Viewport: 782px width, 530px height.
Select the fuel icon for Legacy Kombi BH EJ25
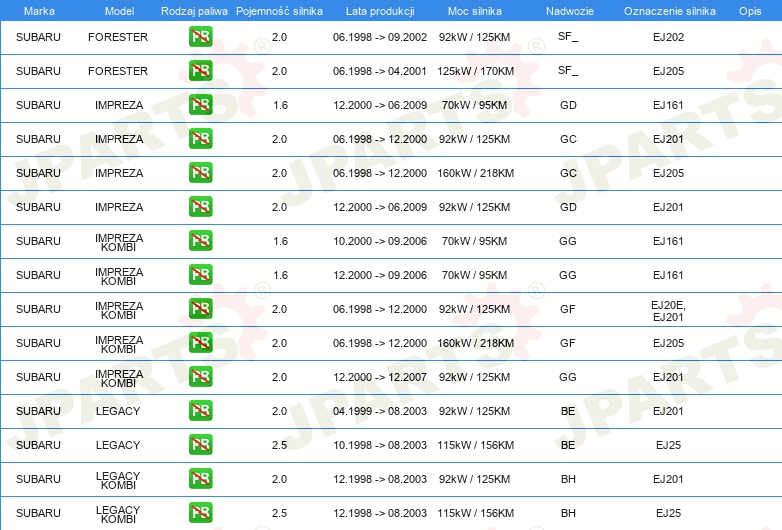point(200,512)
